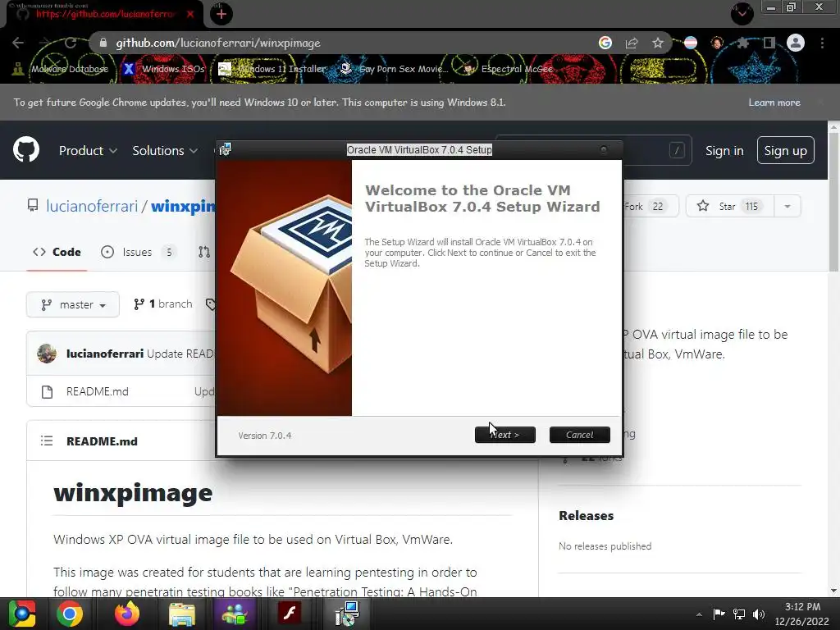Click the network tray icon

coord(739,614)
